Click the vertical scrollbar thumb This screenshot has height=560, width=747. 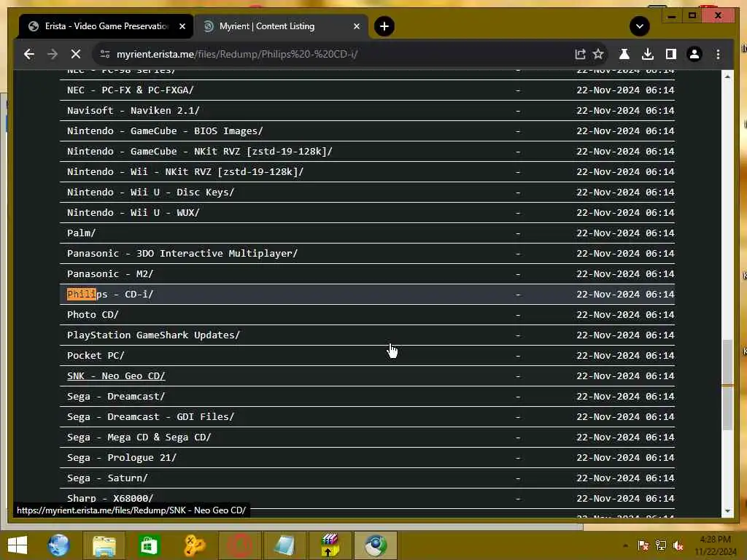click(x=727, y=385)
